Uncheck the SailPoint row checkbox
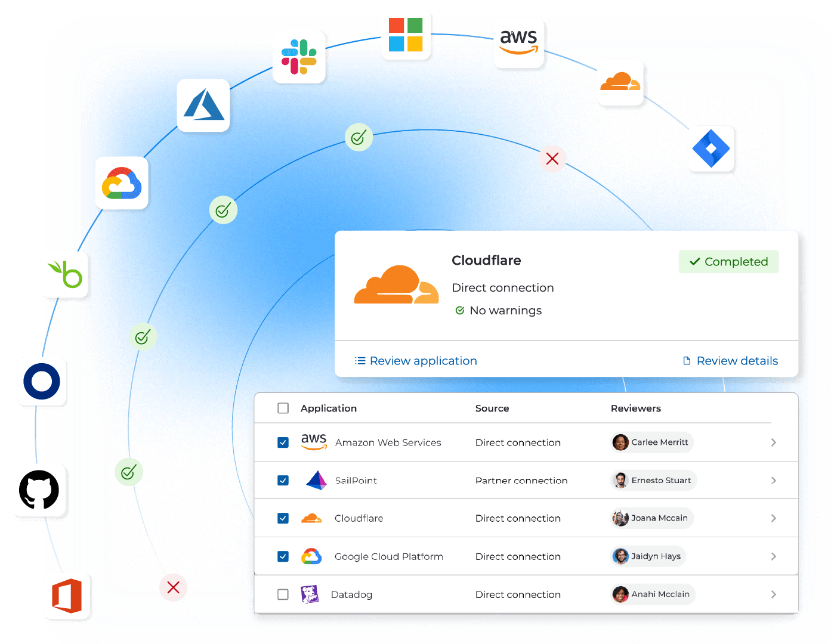831x644 pixels. [283, 481]
